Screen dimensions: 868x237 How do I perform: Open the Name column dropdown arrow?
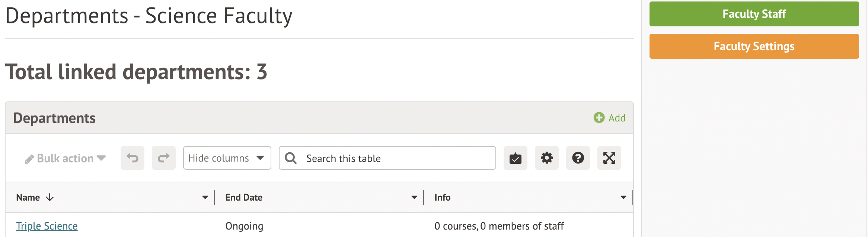(205, 198)
